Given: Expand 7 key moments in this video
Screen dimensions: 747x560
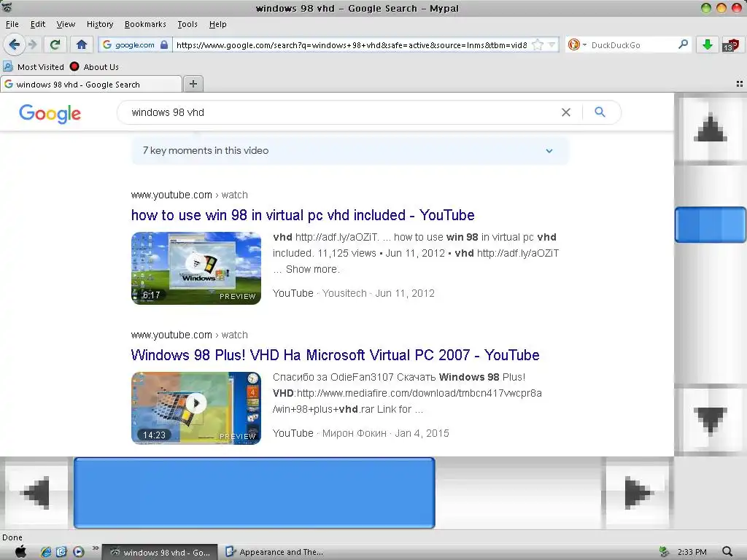Looking at the screenshot, I should pos(350,150).
